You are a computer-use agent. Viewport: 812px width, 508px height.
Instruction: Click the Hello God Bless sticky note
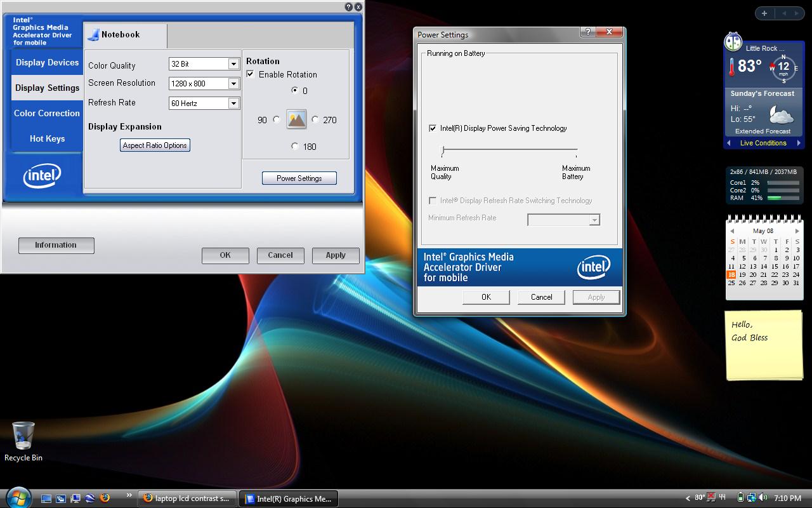(764, 345)
